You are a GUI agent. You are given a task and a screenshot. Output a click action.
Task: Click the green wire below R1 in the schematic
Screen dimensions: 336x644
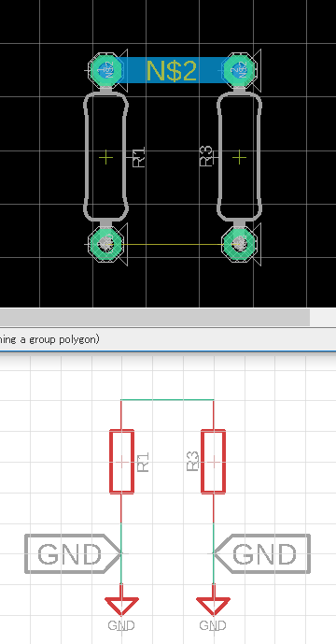121,553
